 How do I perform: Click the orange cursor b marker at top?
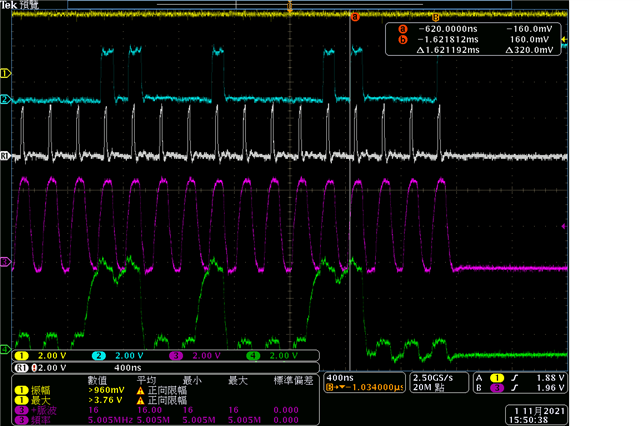pyautogui.click(x=436, y=17)
